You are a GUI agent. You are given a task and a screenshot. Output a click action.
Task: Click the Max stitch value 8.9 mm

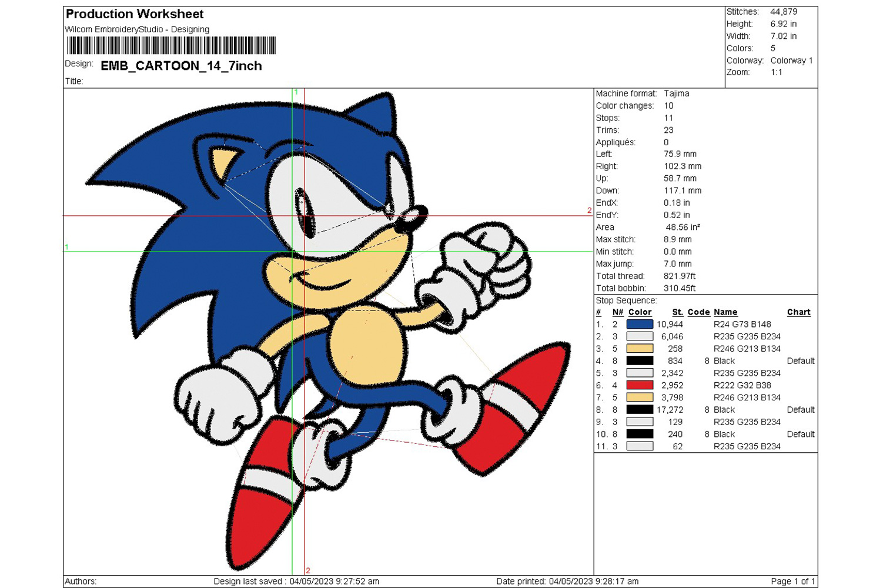point(678,239)
